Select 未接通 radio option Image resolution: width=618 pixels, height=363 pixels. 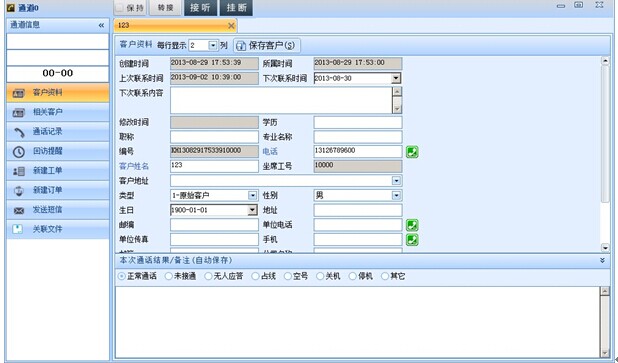click(x=181, y=276)
